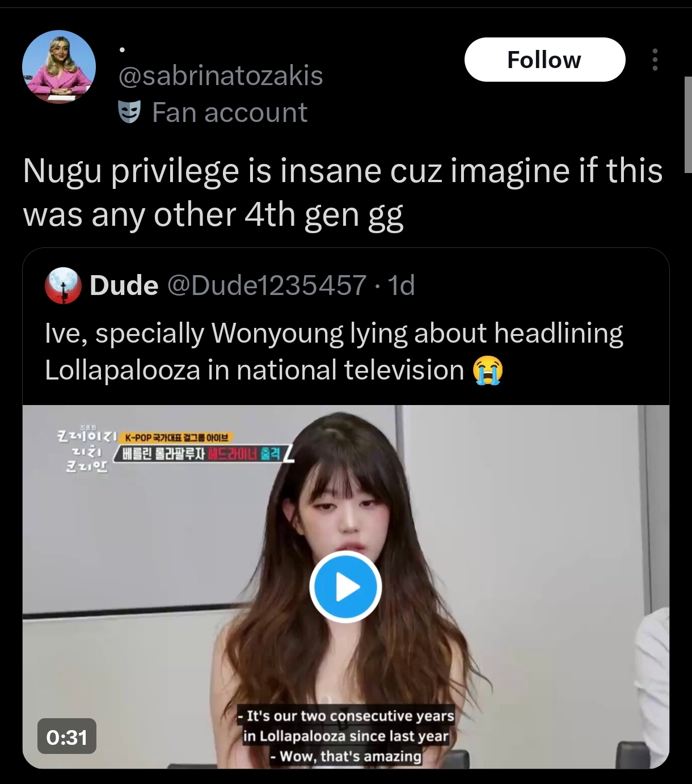Play the quoted tweet video

click(x=345, y=587)
